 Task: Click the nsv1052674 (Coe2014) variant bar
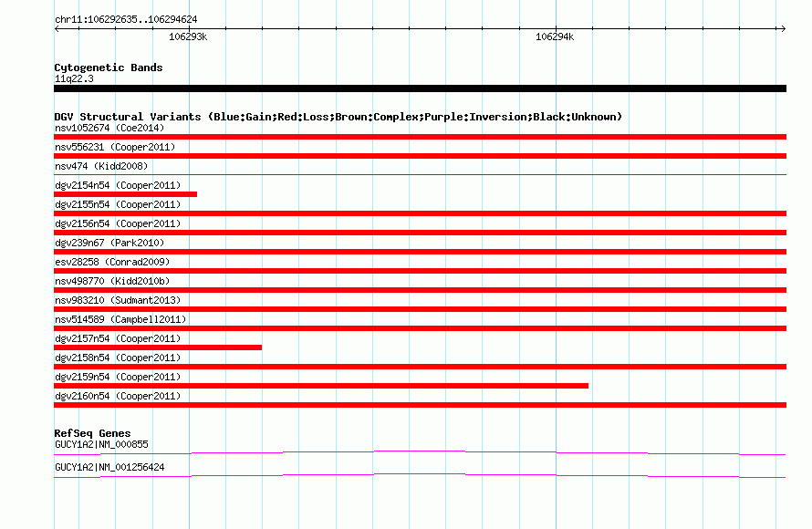click(x=420, y=137)
